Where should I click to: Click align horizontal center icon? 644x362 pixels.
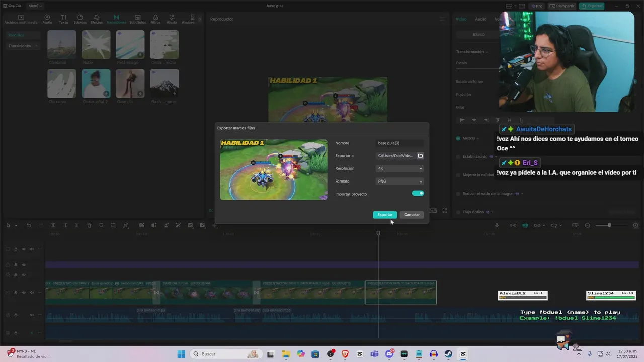point(474,120)
